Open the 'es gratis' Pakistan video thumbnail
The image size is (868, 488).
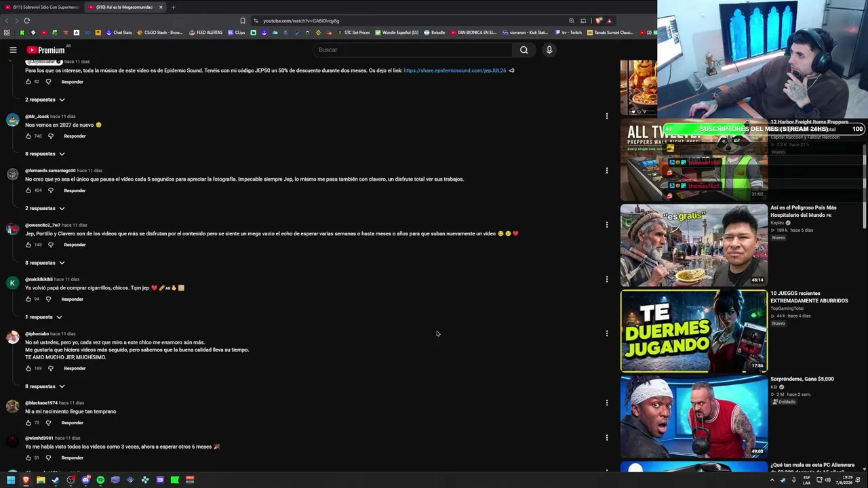(x=694, y=245)
